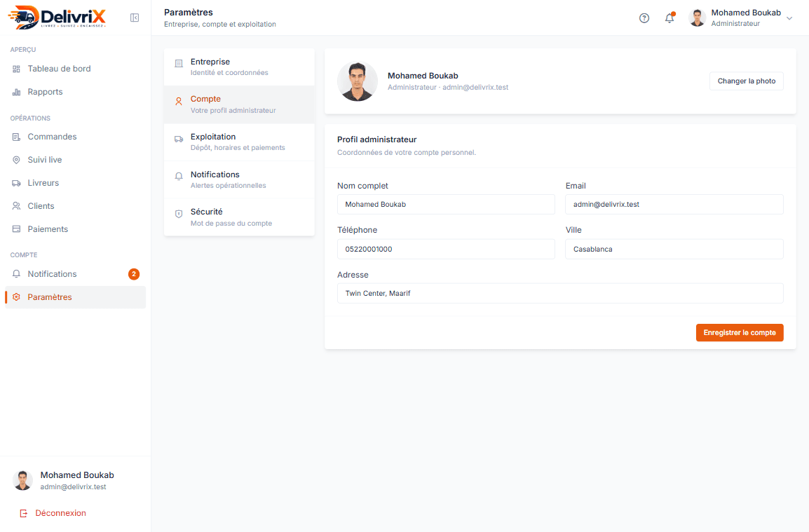
Task: Open the Sécurité settings section
Action: (239, 217)
